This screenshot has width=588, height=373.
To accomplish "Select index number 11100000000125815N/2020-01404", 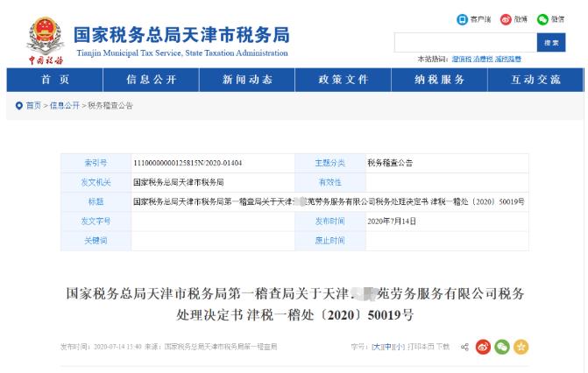I will click(188, 163).
